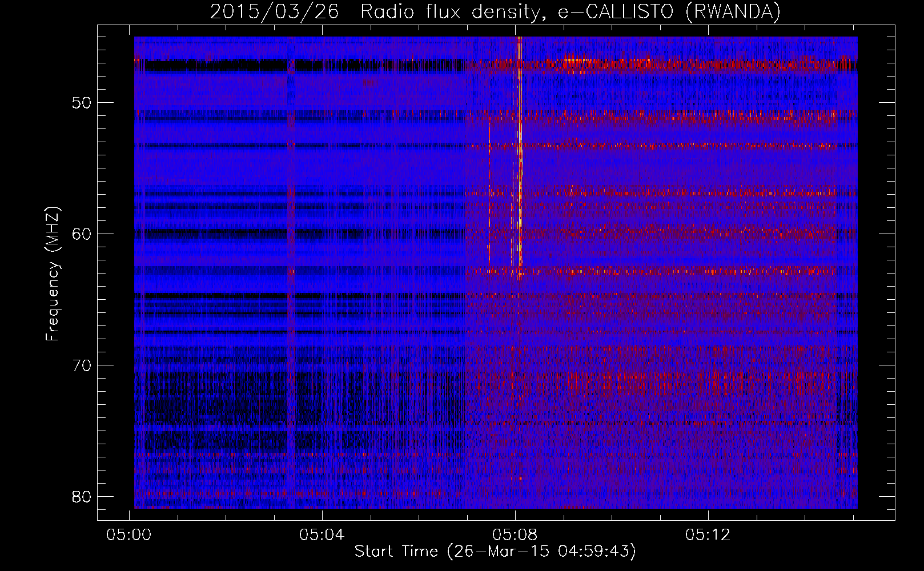Click the 05:04 time tick label
924x571 pixels.
click(x=322, y=535)
